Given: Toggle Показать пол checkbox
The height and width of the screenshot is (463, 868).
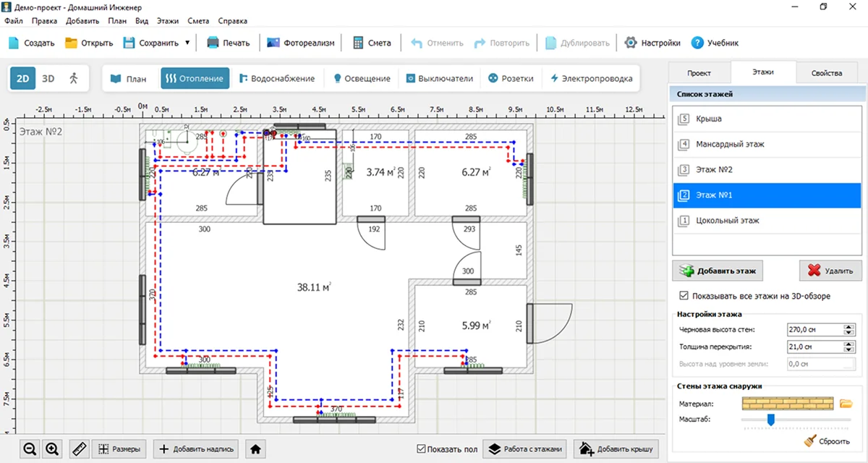Looking at the screenshot, I should (422, 449).
